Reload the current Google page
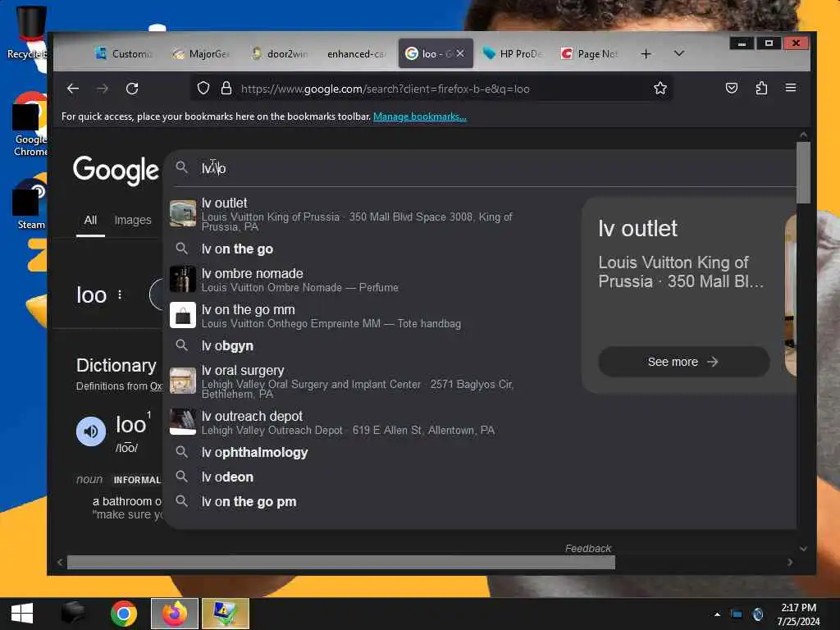The height and width of the screenshot is (630, 840). pos(132,89)
